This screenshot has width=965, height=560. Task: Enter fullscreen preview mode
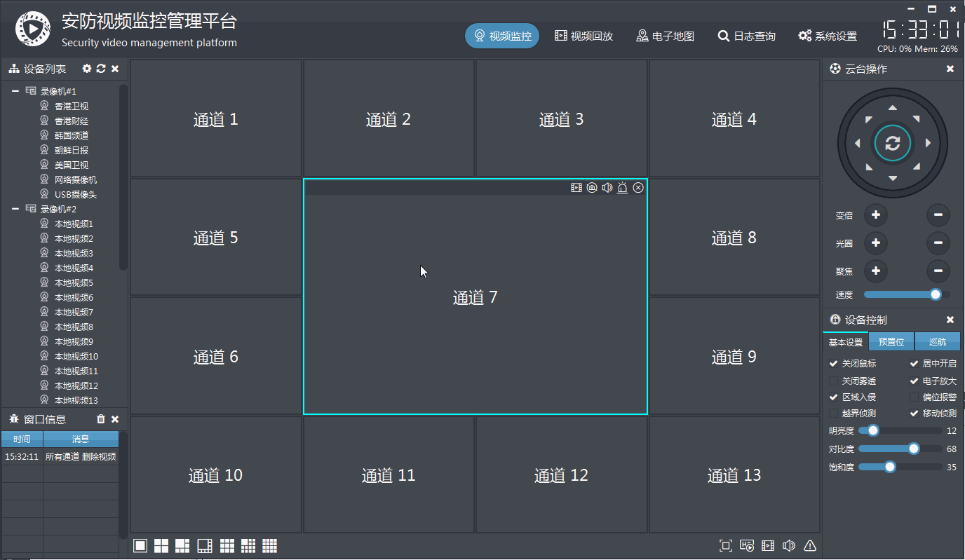tap(726, 545)
